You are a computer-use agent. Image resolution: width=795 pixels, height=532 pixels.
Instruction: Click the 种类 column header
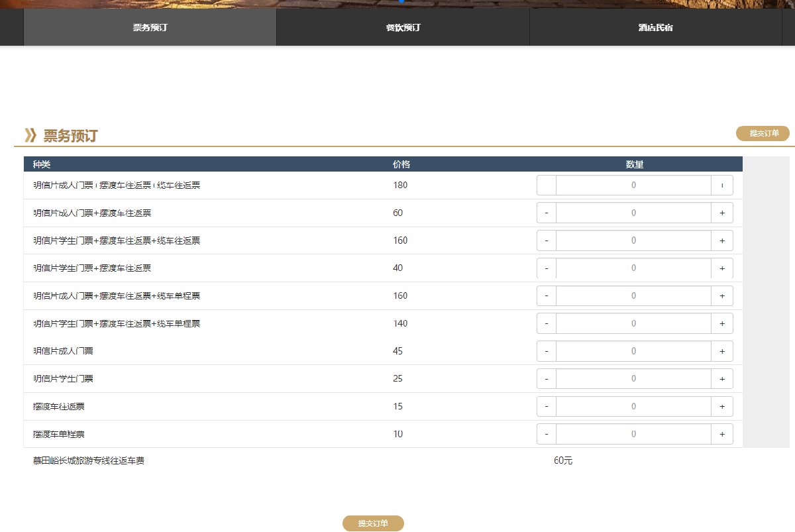point(42,164)
